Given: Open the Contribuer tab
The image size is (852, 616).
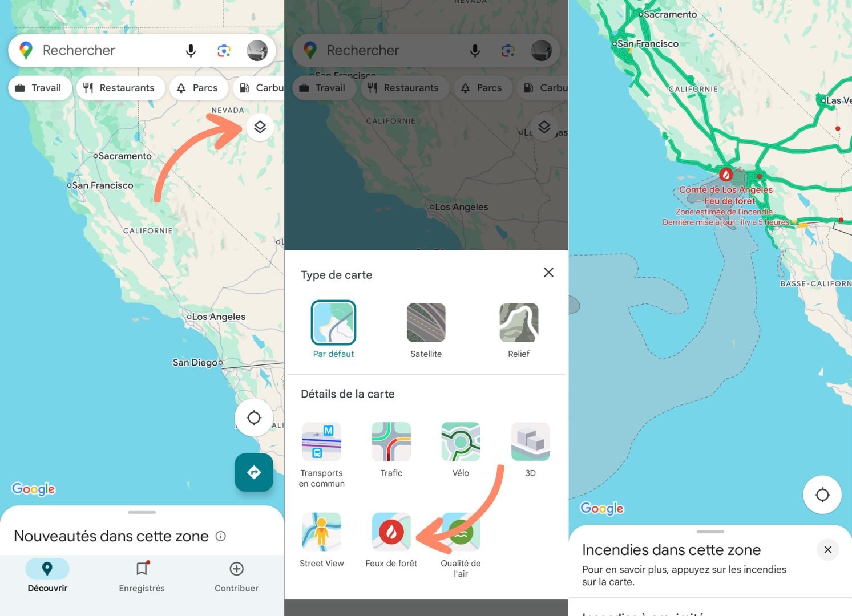Looking at the screenshot, I should (x=236, y=576).
